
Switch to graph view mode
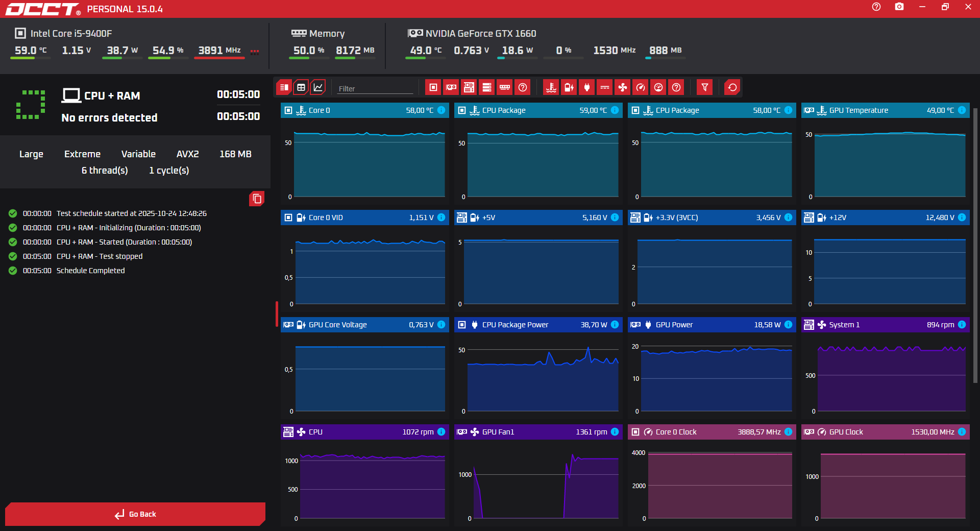pos(318,87)
